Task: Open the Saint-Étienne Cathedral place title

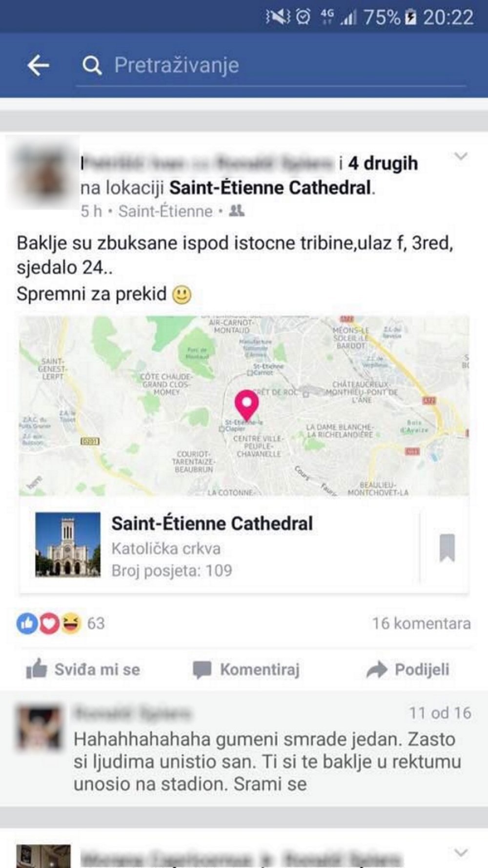Action: (212, 524)
